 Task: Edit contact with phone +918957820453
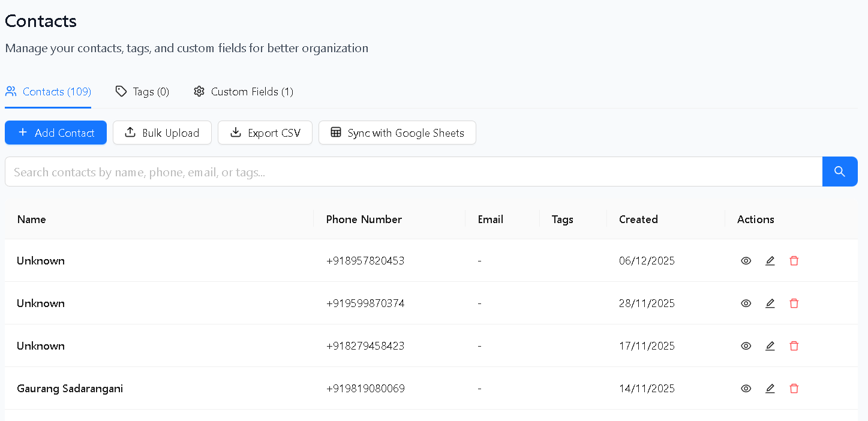770,261
